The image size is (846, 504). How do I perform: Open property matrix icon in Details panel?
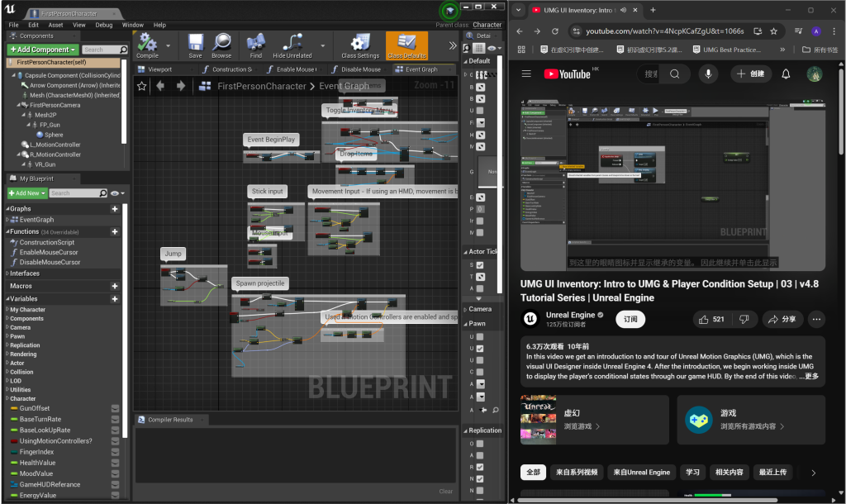478,49
